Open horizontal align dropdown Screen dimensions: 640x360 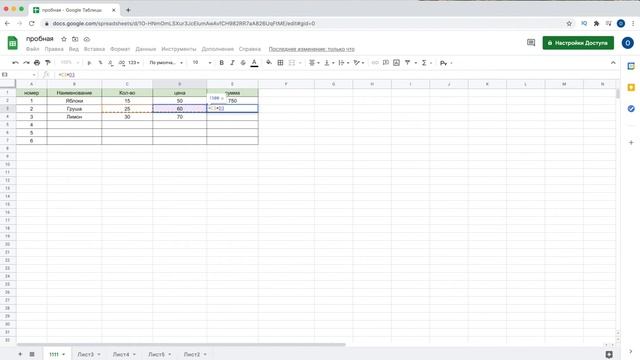pos(314,63)
